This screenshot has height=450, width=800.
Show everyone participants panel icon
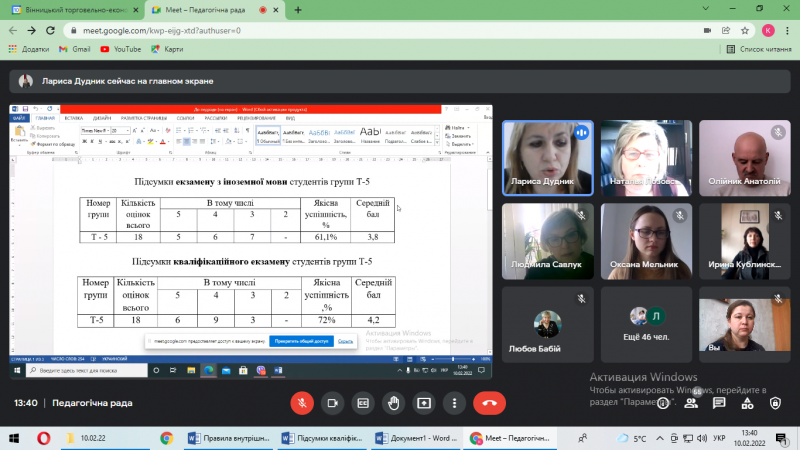click(691, 403)
